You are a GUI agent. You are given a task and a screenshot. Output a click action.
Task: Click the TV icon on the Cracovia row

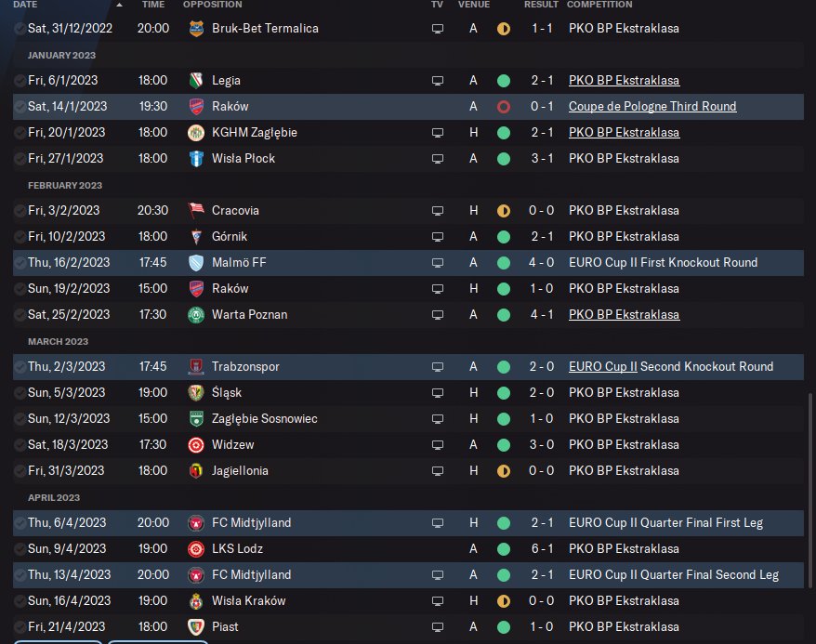pos(438,211)
